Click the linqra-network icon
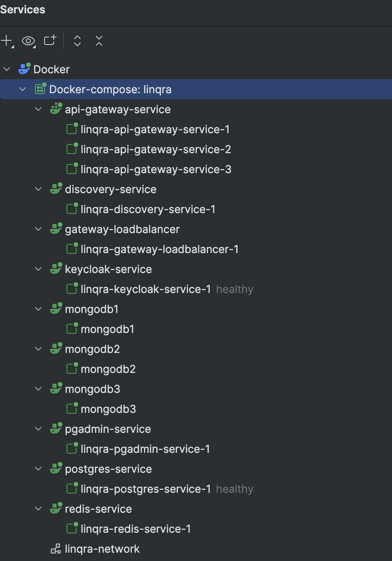Viewport: 392px width, 561px height. point(56,549)
